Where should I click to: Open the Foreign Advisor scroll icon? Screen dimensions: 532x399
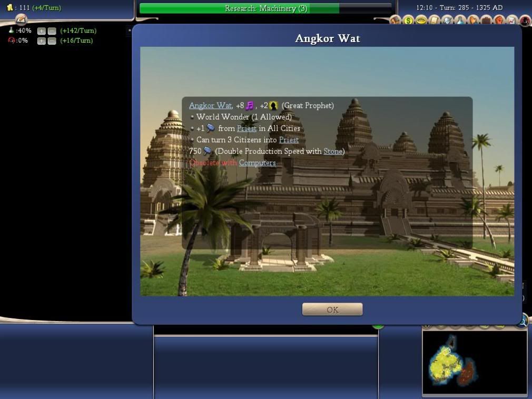click(x=434, y=21)
